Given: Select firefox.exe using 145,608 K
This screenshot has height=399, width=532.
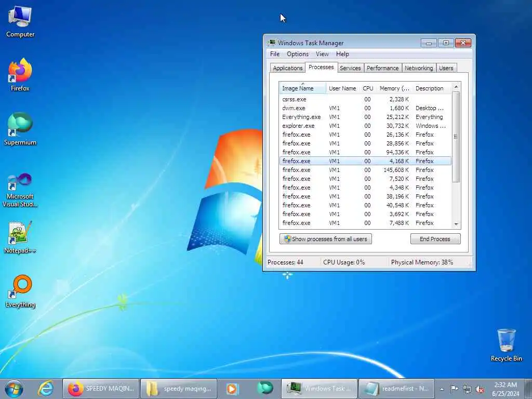Looking at the screenshot, I should [x=365, y=170].
